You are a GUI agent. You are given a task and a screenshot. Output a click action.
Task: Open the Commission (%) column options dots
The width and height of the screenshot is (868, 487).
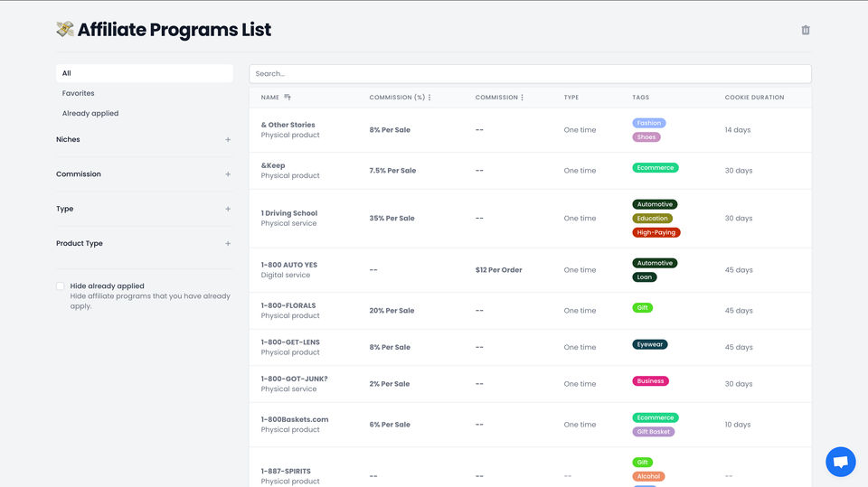(429, 98)
